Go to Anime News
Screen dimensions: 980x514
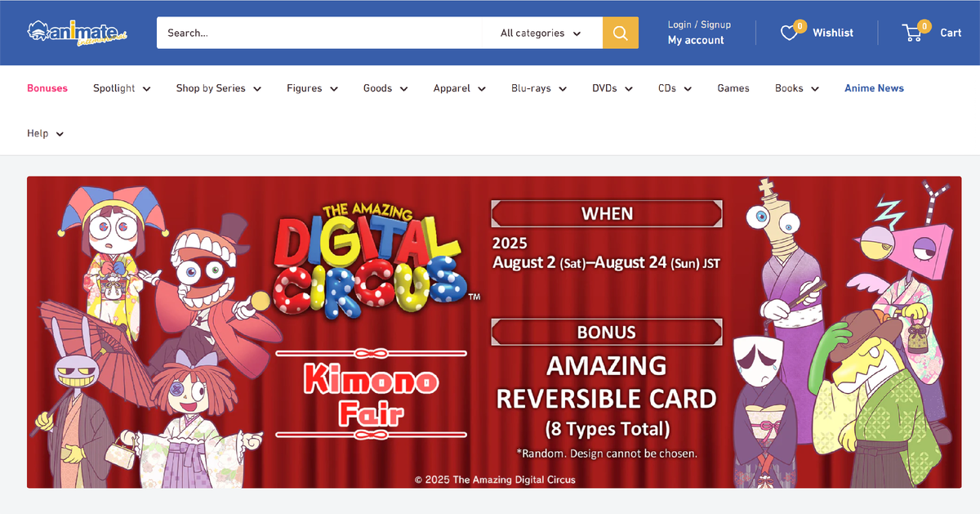[x=874, y=88]
